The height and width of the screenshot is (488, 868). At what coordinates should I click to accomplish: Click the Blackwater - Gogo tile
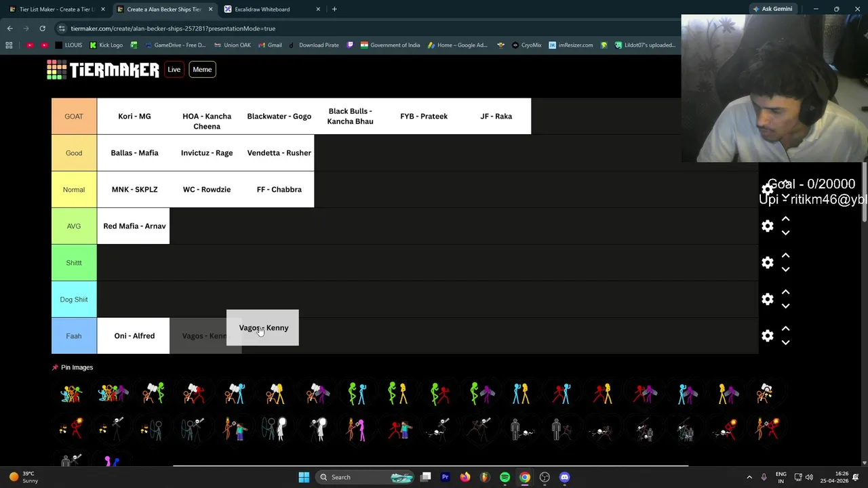[x=279, y=116]
